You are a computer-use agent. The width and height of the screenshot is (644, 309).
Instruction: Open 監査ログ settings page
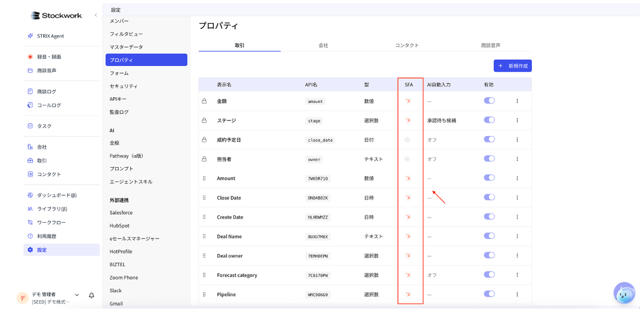click(x=119, y=112)
